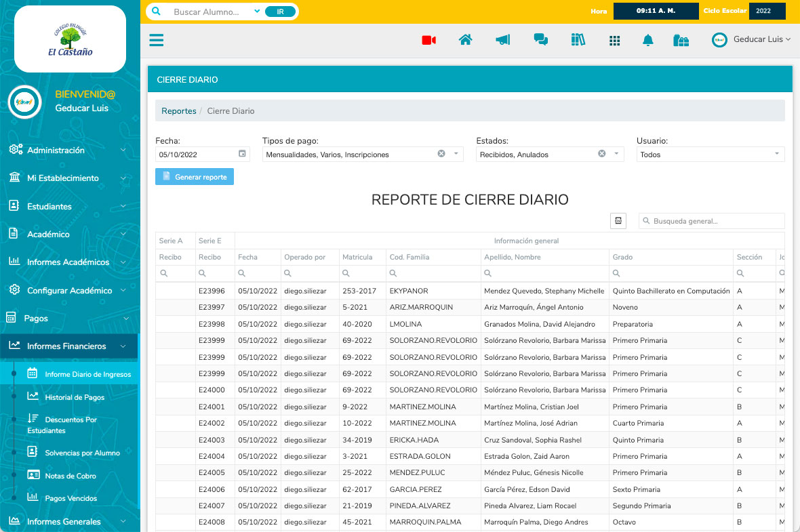The height and width of the screenshot is (532, 800).
Task: Click the search icon under Grado column
Action: 616,273
